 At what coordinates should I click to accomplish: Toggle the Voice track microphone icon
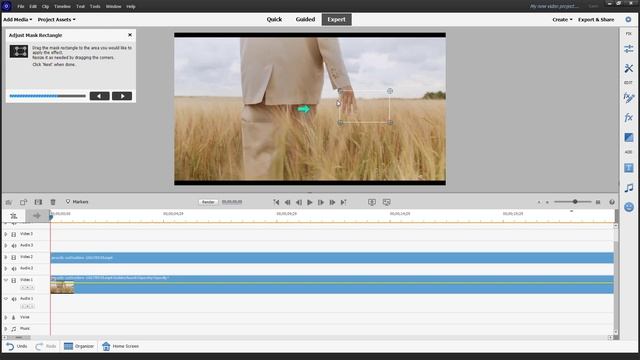13,317
